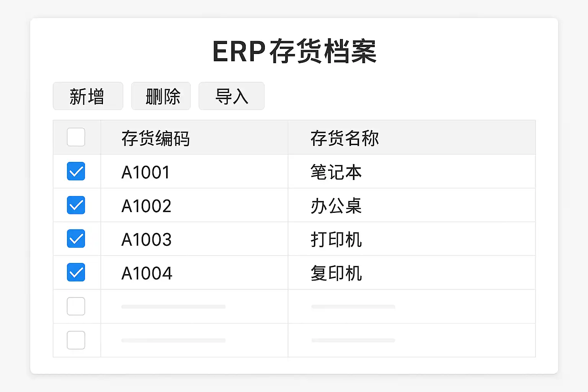Select the 复印机 item name
This screenshot has height=392, width=588.
[336, 273]
